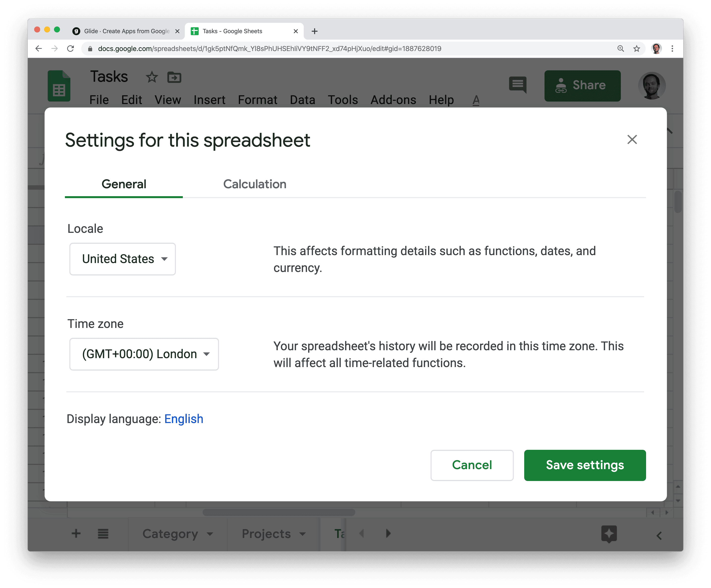The image size is (711, 588).
Task: Click the horizontal scrollbar of the sheet
Action: tap(279, 512)
